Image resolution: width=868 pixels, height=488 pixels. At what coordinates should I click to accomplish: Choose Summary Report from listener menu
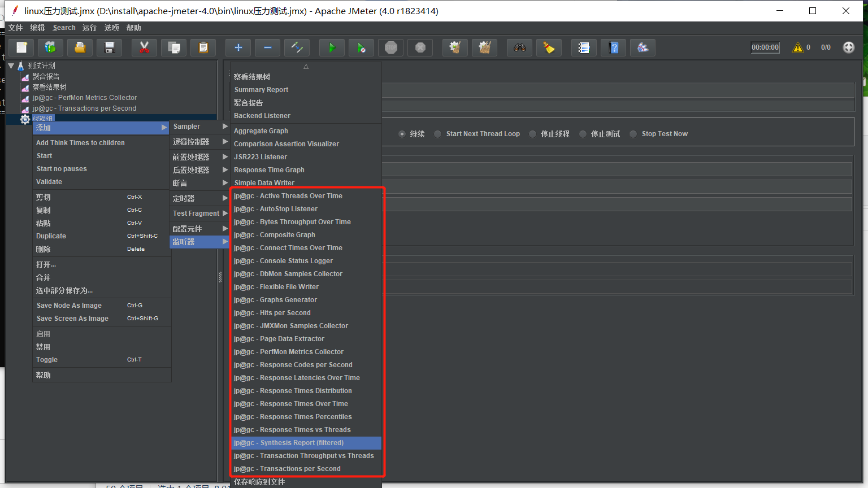306,90
